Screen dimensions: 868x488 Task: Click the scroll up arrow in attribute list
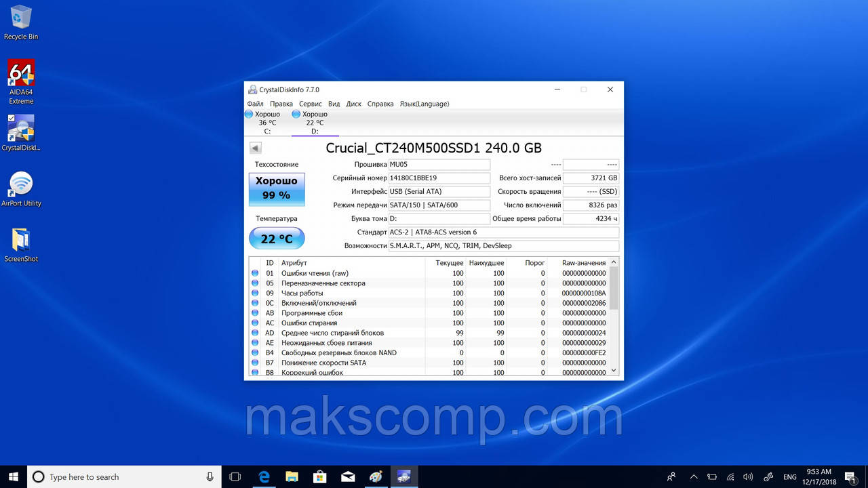point(614,262)
